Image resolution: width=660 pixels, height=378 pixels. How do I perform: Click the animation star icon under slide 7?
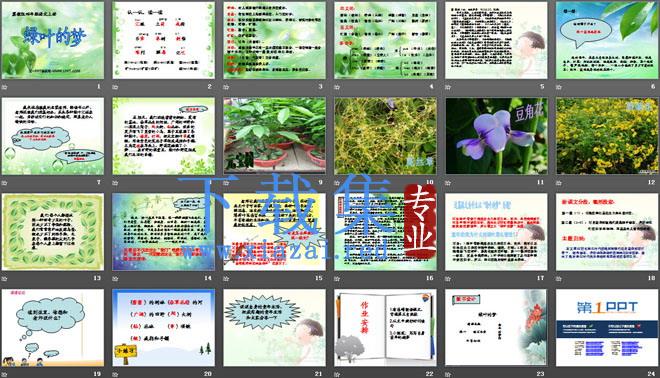[5, 183]
